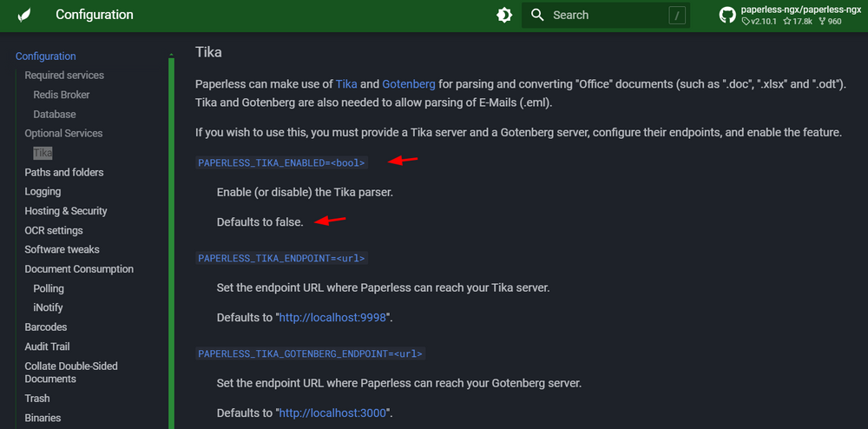Toggle the light/dark theme icon

[504, 15]
